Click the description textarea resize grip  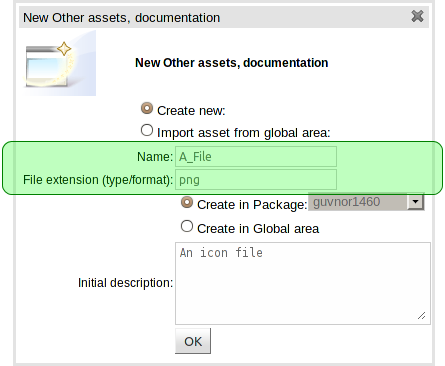click(422, 315)
